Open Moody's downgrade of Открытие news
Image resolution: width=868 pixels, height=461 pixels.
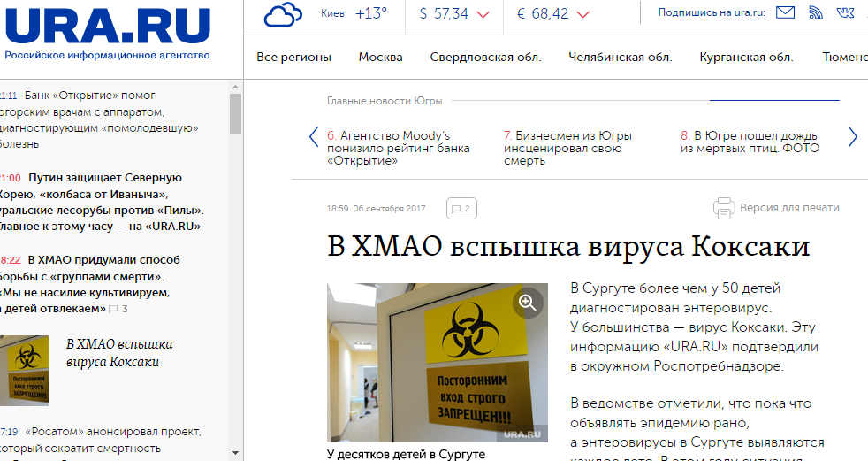click(399, 148)
